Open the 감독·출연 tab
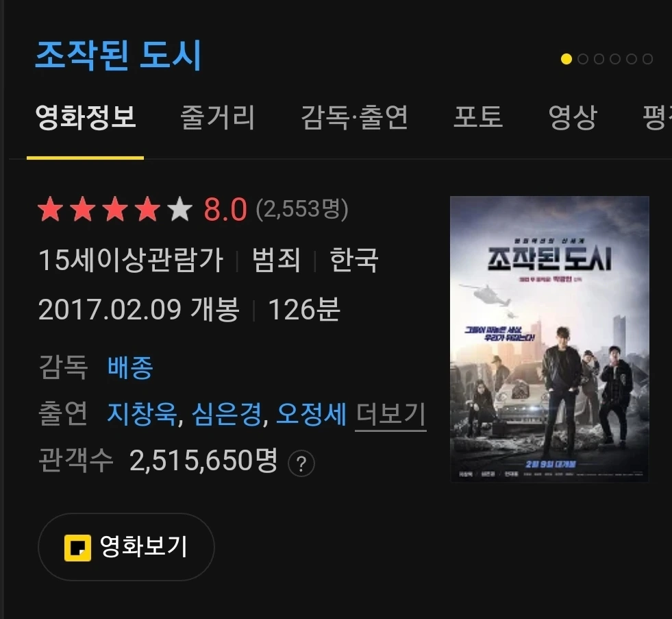 click(354, 117)
